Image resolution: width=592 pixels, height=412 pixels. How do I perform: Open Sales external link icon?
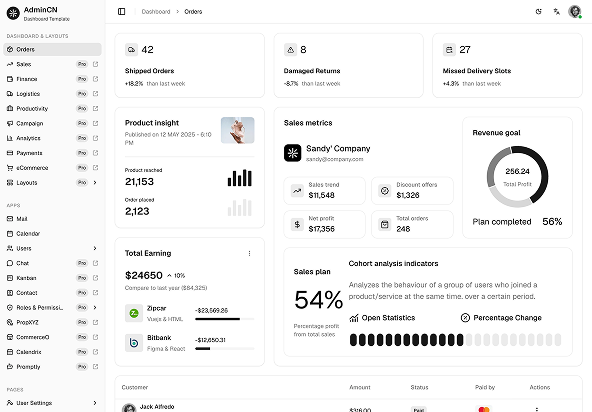pyautogui.click(x=95, y=64)
